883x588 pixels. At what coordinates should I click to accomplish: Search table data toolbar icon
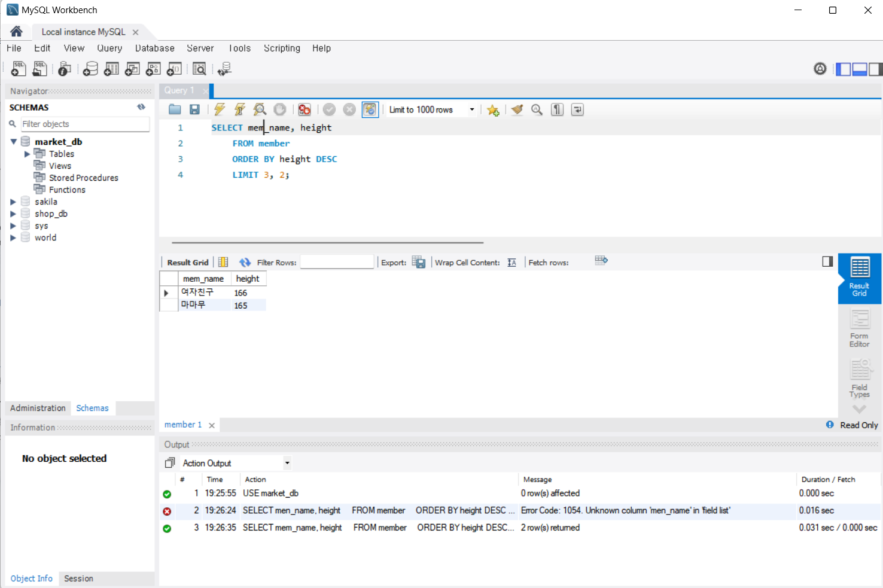199,69
